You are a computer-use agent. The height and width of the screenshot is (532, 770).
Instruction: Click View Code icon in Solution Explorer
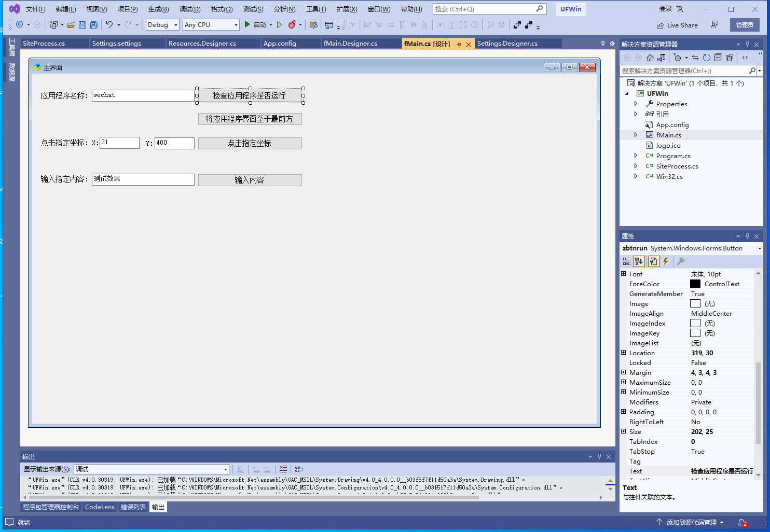[x=745, y=58]
